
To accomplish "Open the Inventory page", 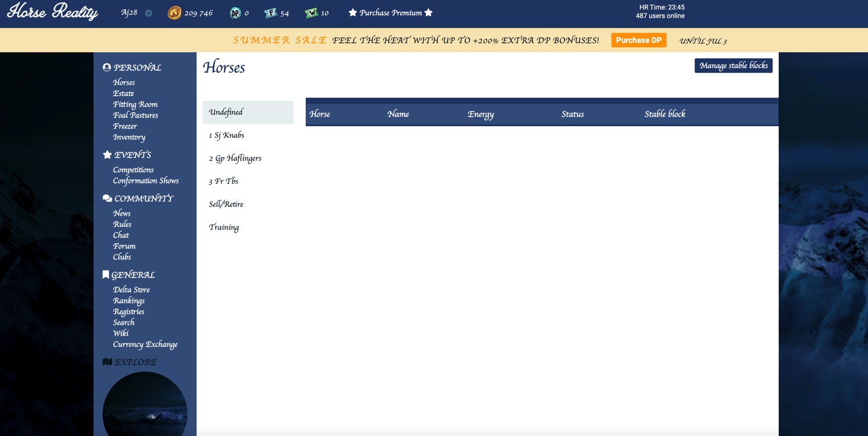I will tap(129, 137).
